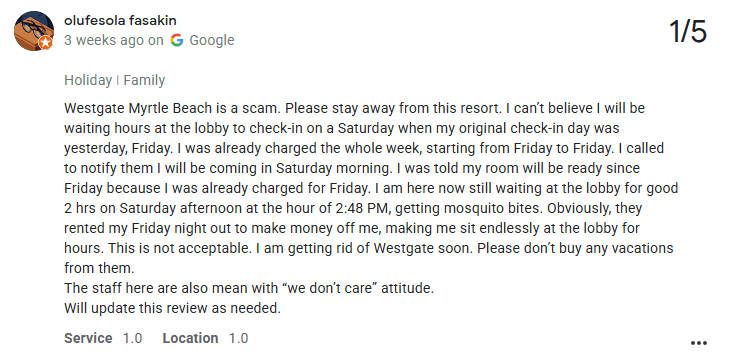
Task: Click the "from them." line of text
Action: (x=99, y=268)
